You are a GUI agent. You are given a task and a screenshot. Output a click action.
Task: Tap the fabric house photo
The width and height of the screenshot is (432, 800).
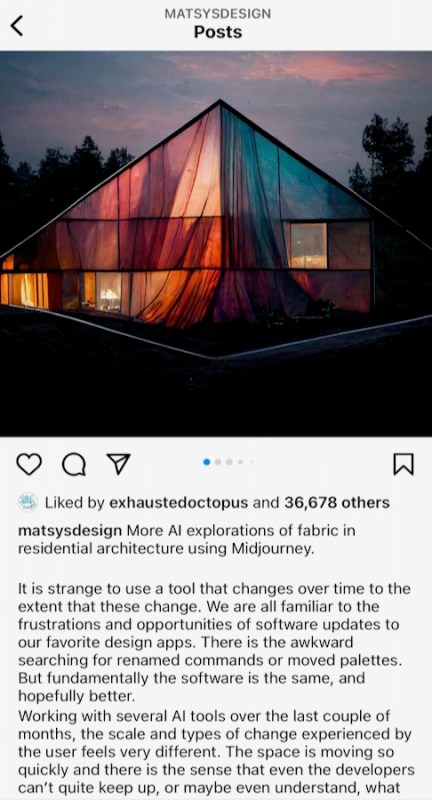(216, 243)
